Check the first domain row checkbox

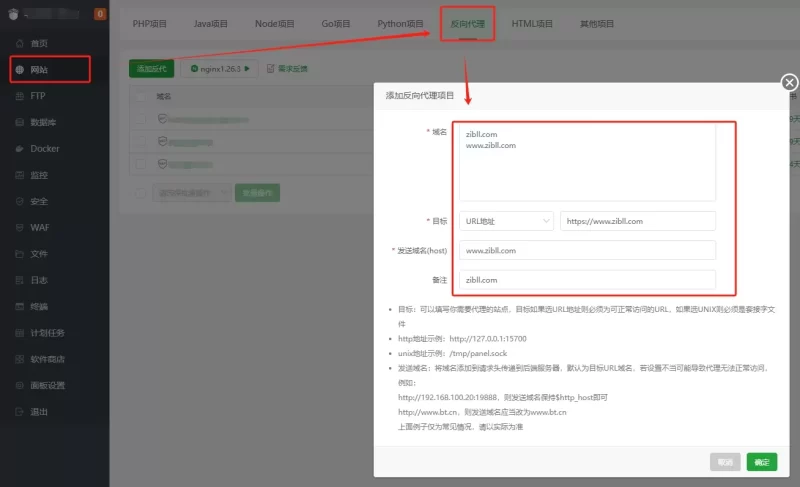tap(141, 119)
